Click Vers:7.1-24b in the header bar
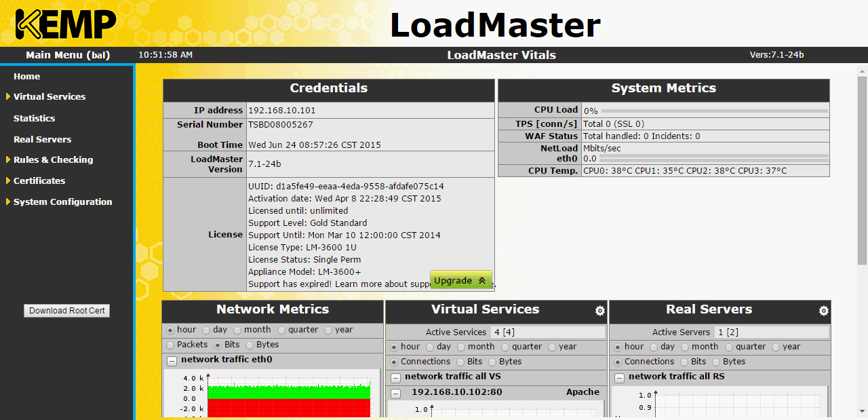This screenshot has width=868, height=420. [776, 55]
